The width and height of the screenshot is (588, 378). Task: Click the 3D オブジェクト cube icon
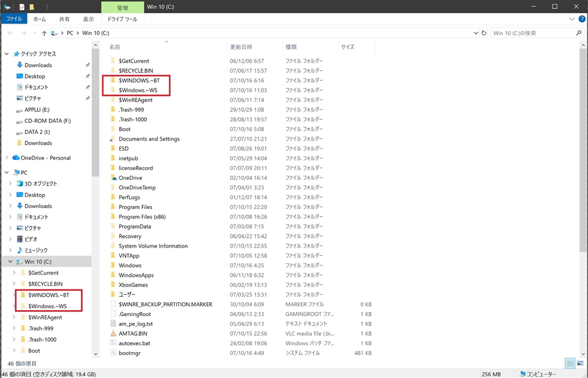(x=20, y=184)
